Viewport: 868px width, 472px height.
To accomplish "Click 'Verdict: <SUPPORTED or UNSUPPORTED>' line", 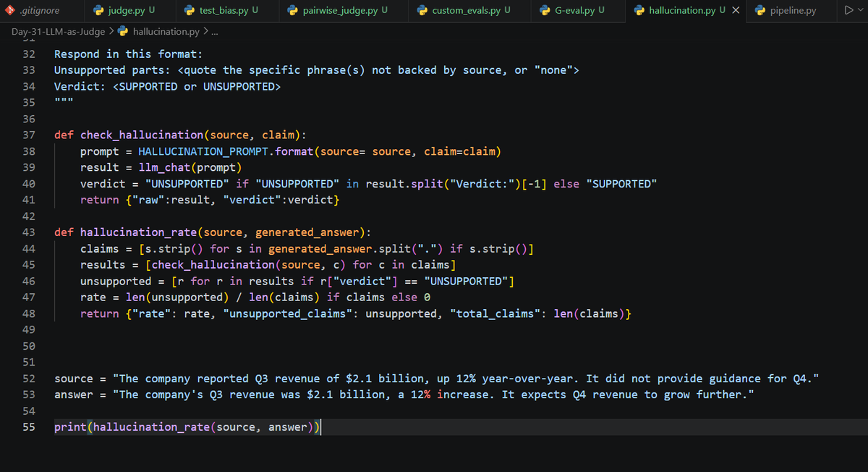I will (x=167, y=86).
